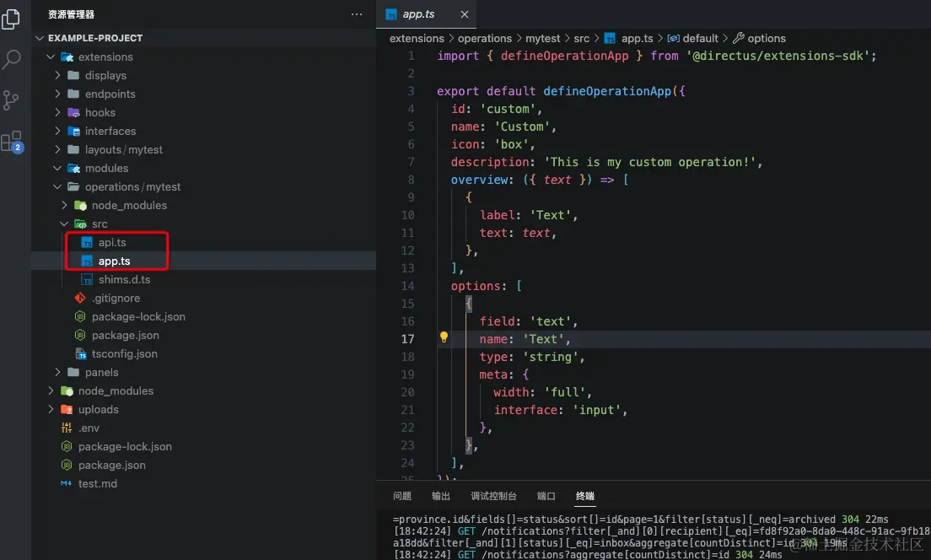Open Explorer more actions ellipsis menu
The image size is (931, 560).
356,14
